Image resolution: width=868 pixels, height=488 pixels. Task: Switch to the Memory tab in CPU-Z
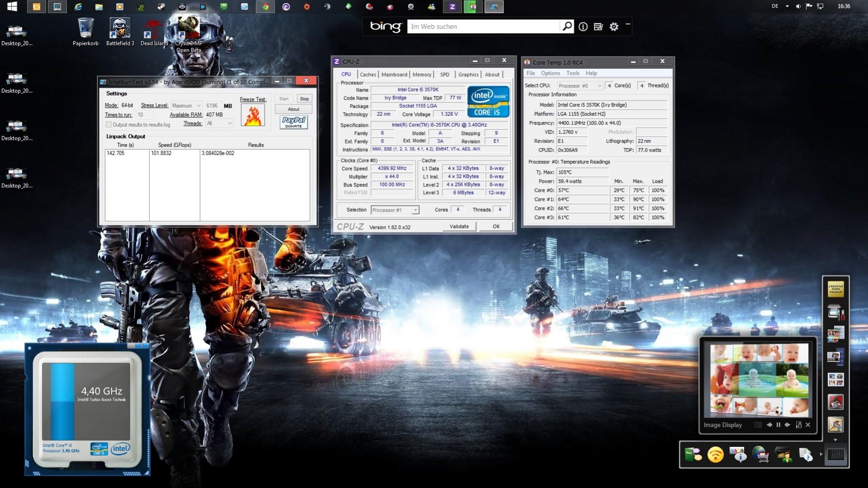422,75
